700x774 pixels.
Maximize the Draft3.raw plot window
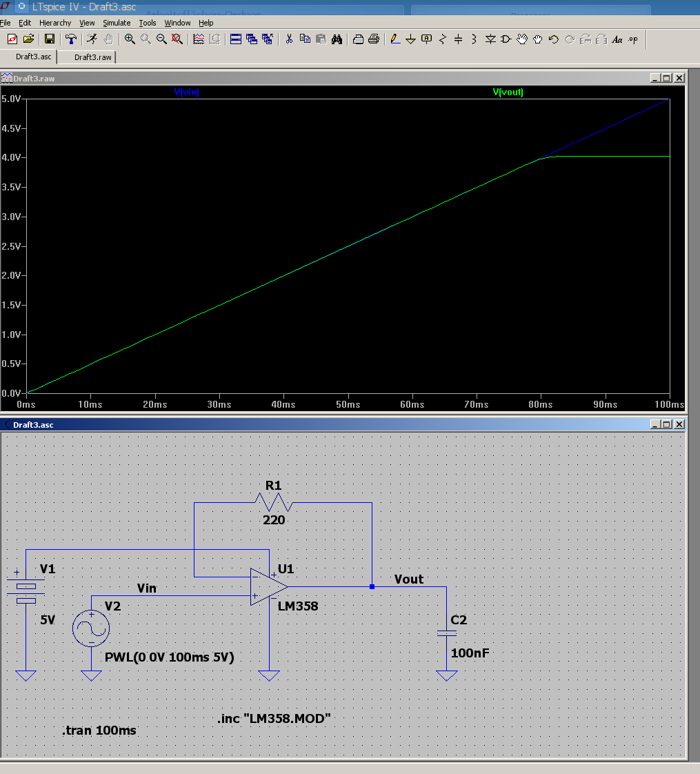(666, 78)
